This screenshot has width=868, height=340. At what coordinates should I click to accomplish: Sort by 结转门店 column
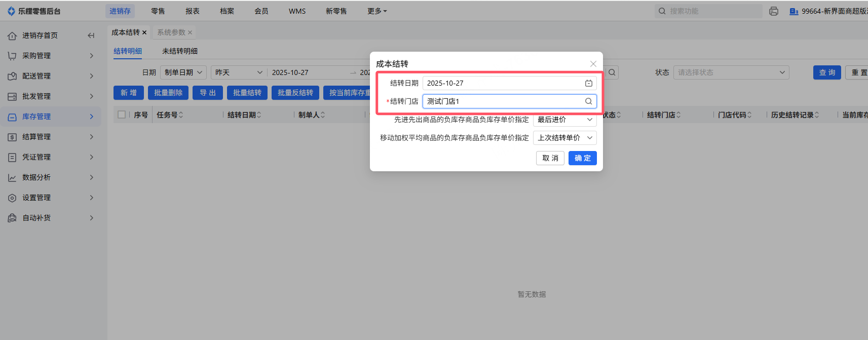click(x=678, y=115)
